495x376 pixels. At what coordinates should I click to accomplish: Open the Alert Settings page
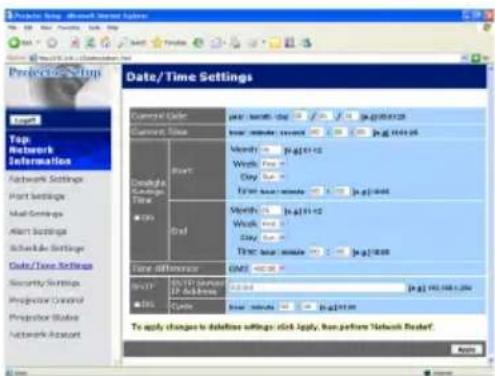[38, 231]
